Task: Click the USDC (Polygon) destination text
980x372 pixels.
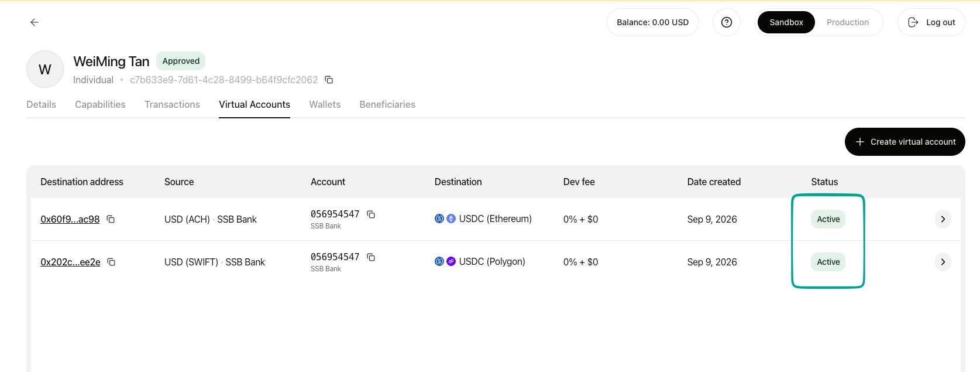Action: (x=492, y=261)
